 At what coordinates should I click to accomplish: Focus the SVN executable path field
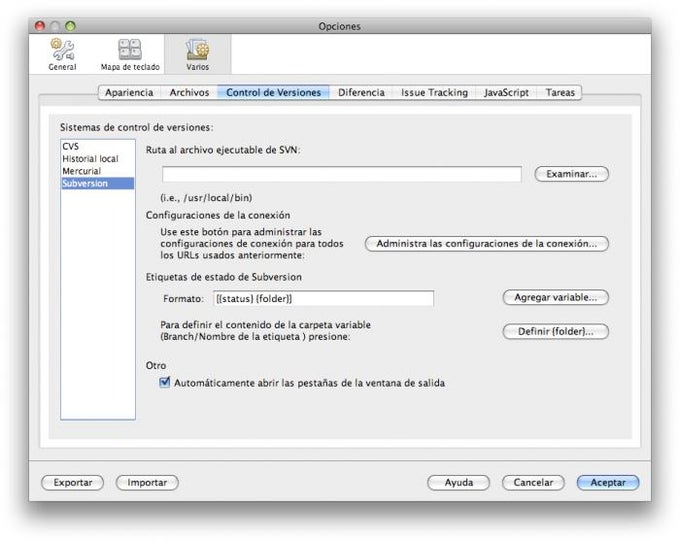point(342,174)
